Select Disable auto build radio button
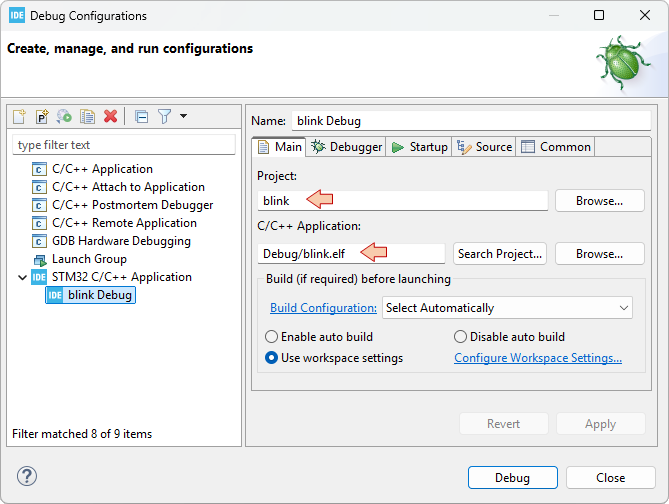Viewport: 669px width, 504px height. click(461, 337)
